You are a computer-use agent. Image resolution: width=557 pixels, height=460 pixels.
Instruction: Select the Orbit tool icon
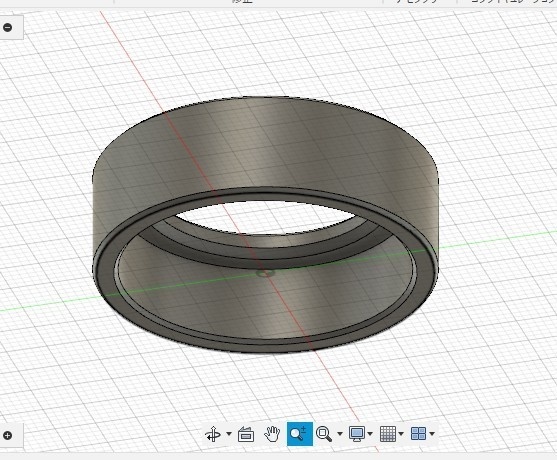[x=213, y=434]
